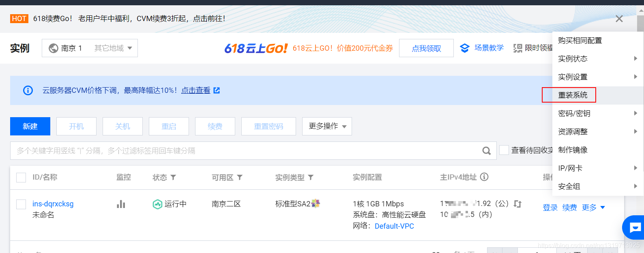Click the 续费 toolbar button

click(215, 126)
